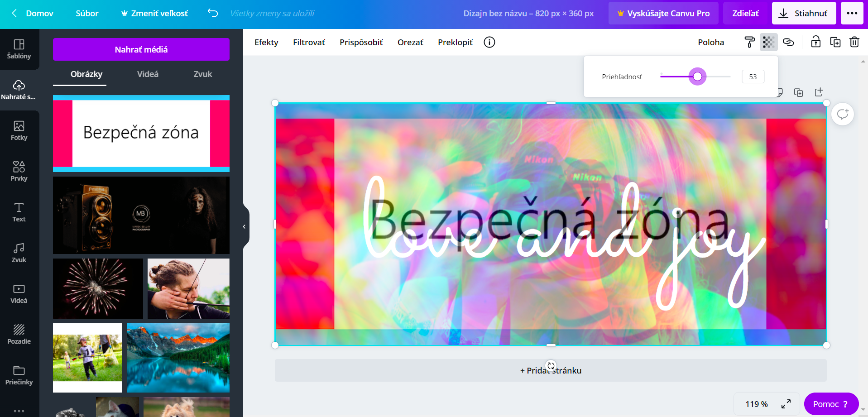Open Prispôsobiť adjust options
The height and width of the screenshot is (417, 868).
[x=361, y=42]
